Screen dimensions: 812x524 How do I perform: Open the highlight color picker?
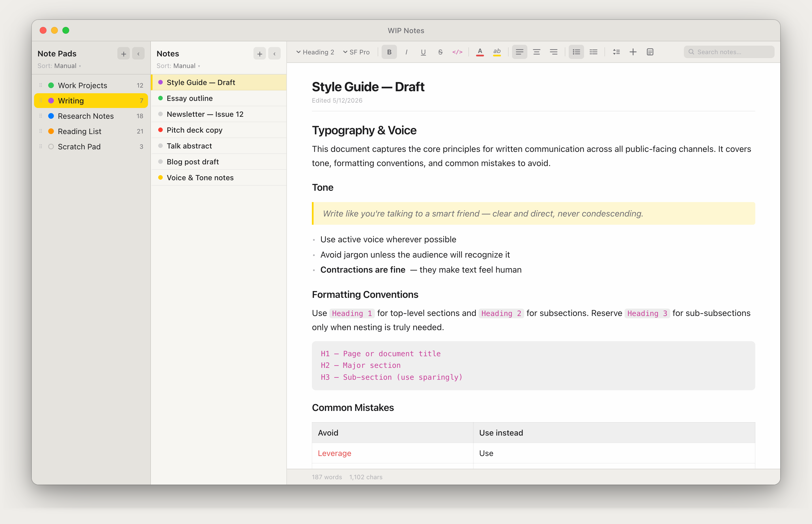click(x=497, y=52)
